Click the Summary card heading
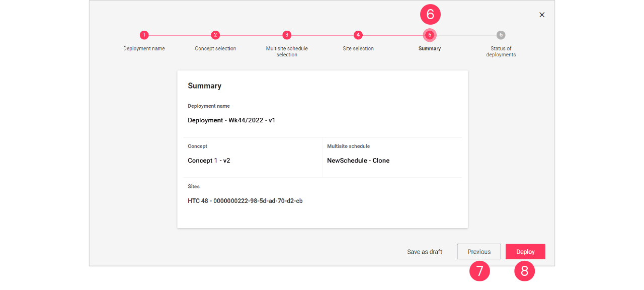The height and width of the screenshot is (290, 644). pos(204,86)
